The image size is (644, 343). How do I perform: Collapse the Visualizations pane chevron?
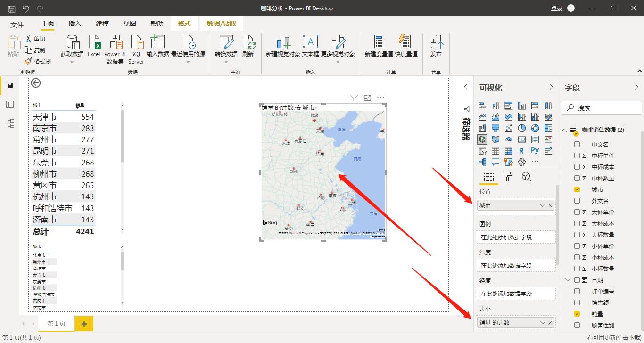(551, 87)
